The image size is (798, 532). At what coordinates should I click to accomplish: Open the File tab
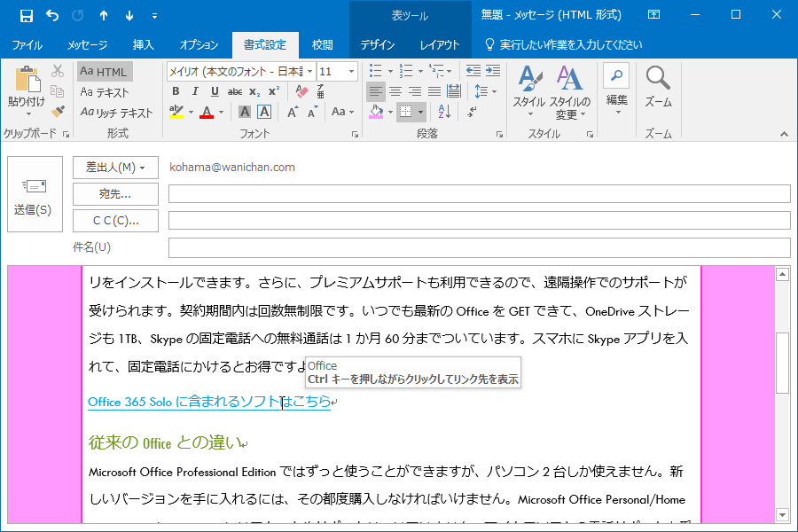tap(27, 45)
